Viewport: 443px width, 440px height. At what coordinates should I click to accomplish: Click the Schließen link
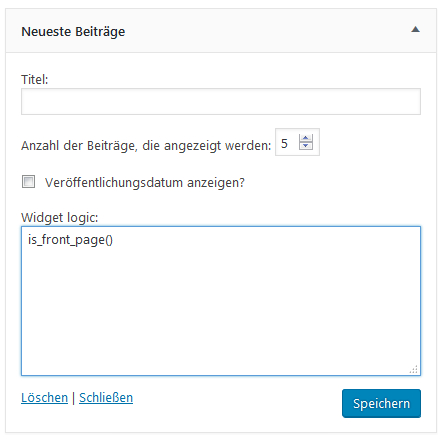pyautogui.click(x=106, y=398)
